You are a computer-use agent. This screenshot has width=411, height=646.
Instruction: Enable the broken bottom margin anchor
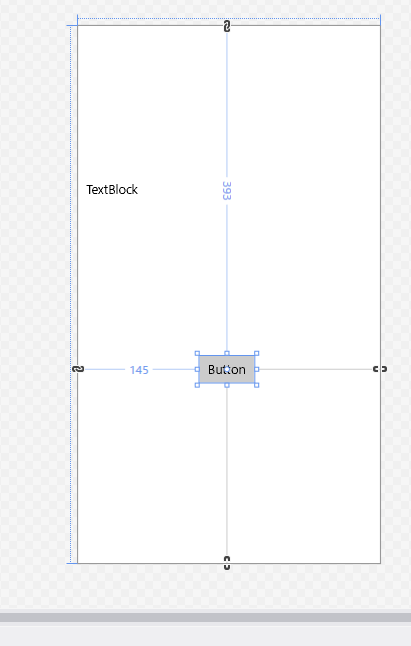point(227,563)
